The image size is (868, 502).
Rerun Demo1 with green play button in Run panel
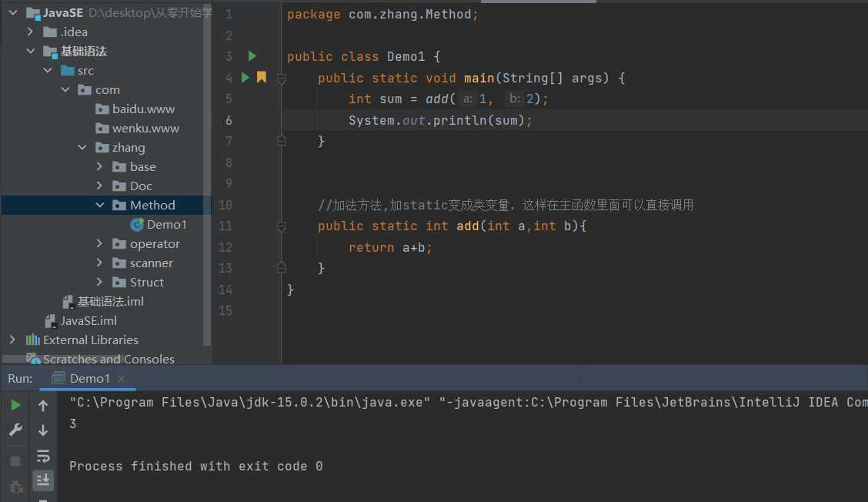(15, 405)
